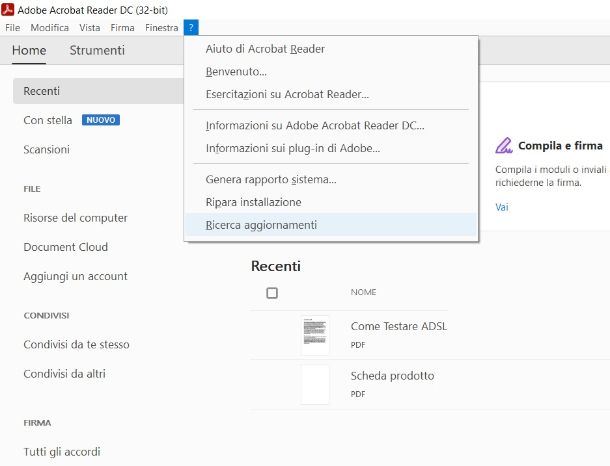Sort by the NOME column header
610x466 pixels.
[x=363, y=293]
